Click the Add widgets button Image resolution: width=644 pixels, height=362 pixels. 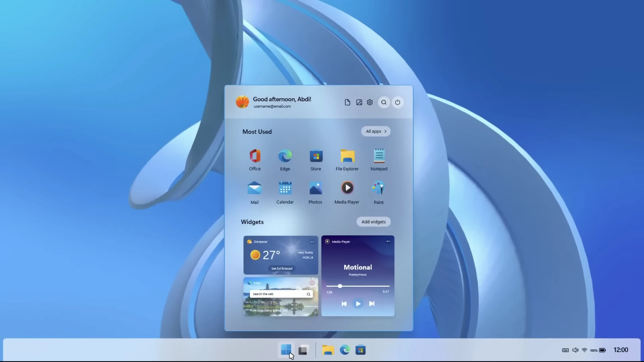click(x=373, y=222)
